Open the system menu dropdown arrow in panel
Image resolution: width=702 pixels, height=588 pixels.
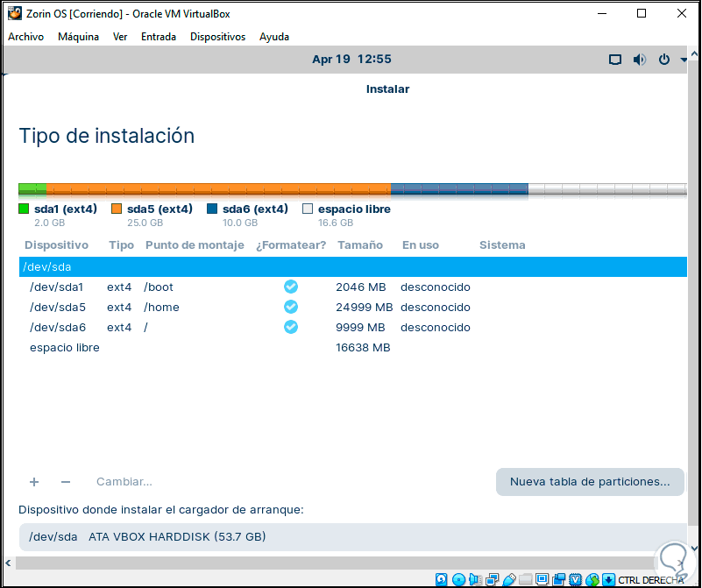coord(684,60)
